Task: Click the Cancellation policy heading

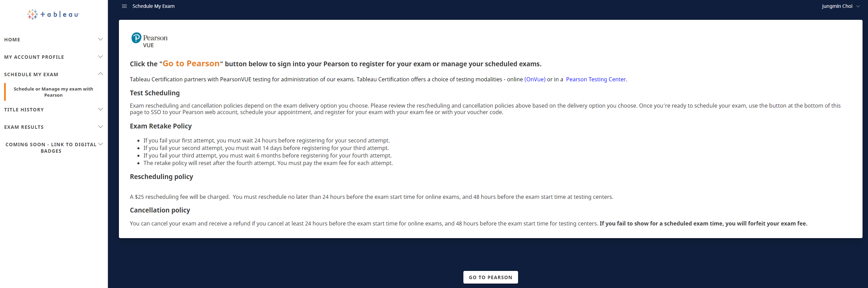Action: 160,210
